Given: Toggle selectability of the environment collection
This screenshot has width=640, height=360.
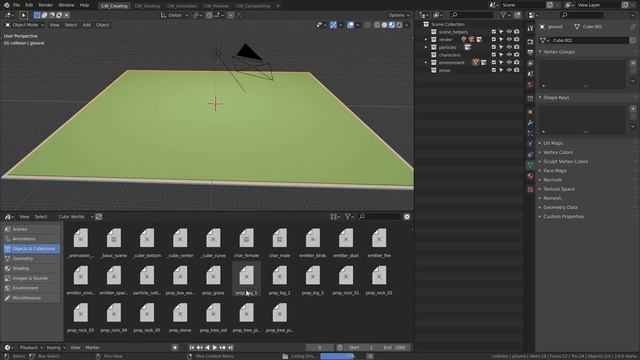Looking at the screenshot, I should click(x=501, y=62).
